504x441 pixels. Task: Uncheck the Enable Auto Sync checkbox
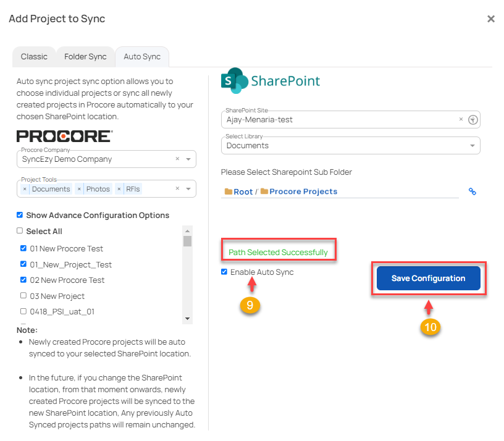224,272
